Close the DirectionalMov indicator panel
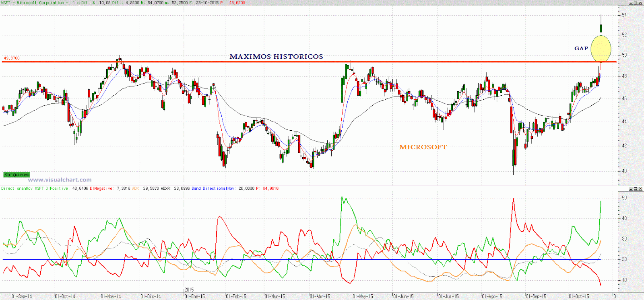Viewport: 644px width, 300px height. 641,189
